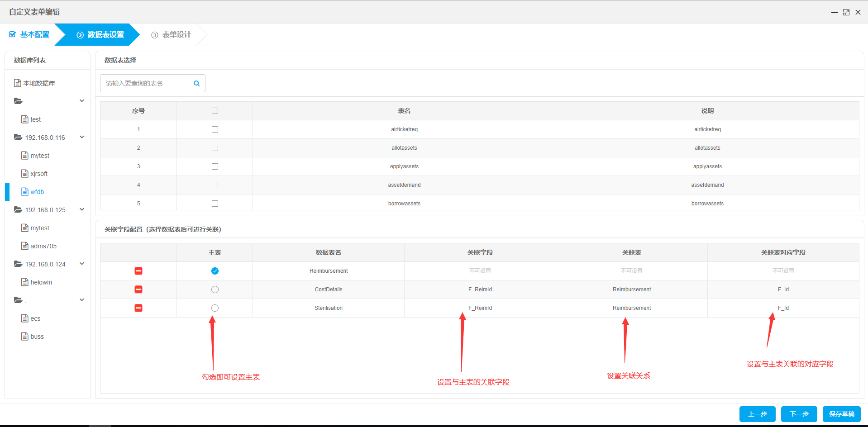The height and width of the screenshot is (427, 868).
Task: Tick the checkbox for borrowassets row
Action: (215, 204)
